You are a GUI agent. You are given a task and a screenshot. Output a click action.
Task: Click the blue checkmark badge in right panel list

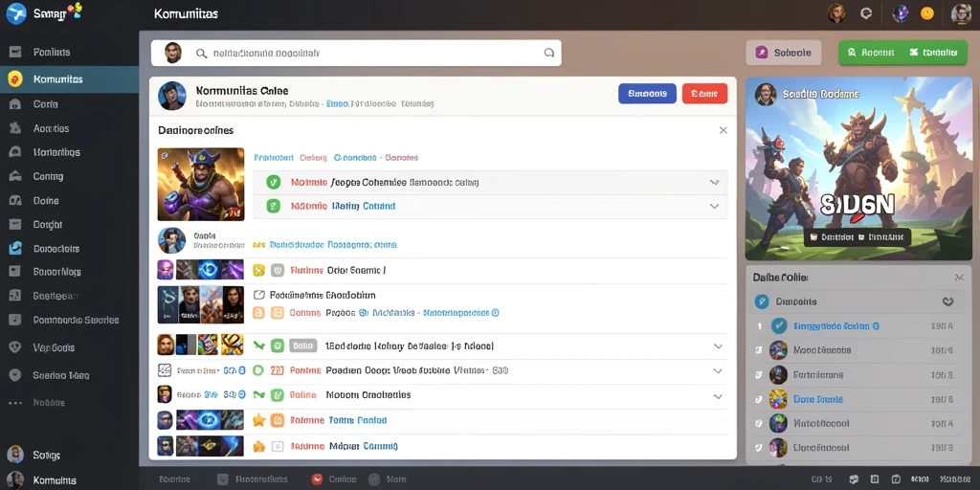pos(779,325)
